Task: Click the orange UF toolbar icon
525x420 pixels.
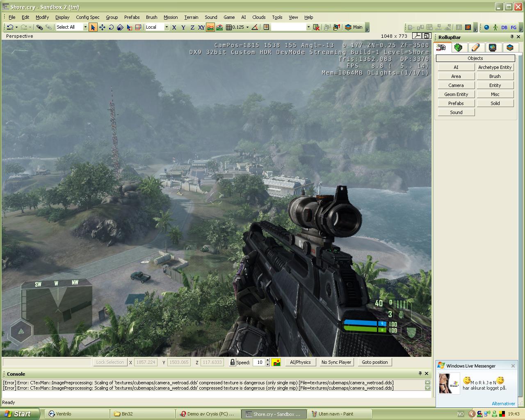Action: click(x=467, y=27)
